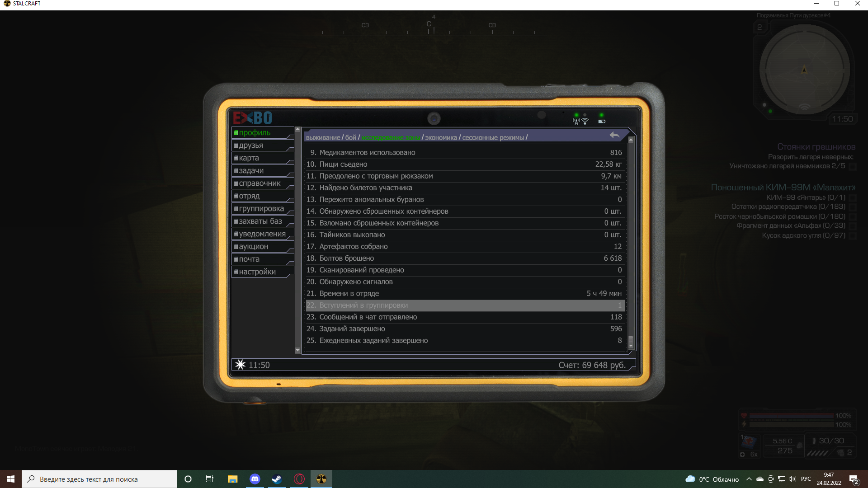The width and height of the screenshot is (868, 488).
Task: Select row Болтов брошено
Action: [x=465, y=258]
